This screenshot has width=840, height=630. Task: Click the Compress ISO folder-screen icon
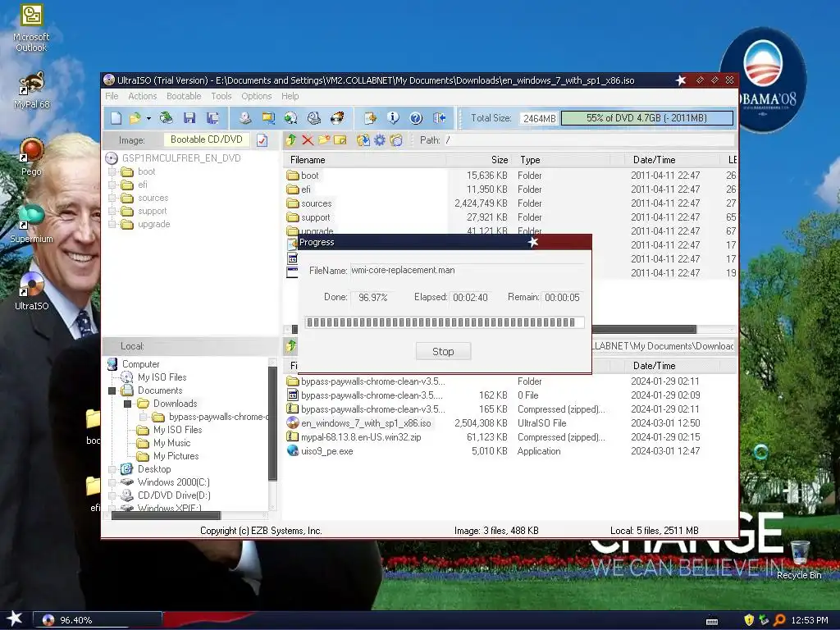pyautogui.click(x=268, y=118)
